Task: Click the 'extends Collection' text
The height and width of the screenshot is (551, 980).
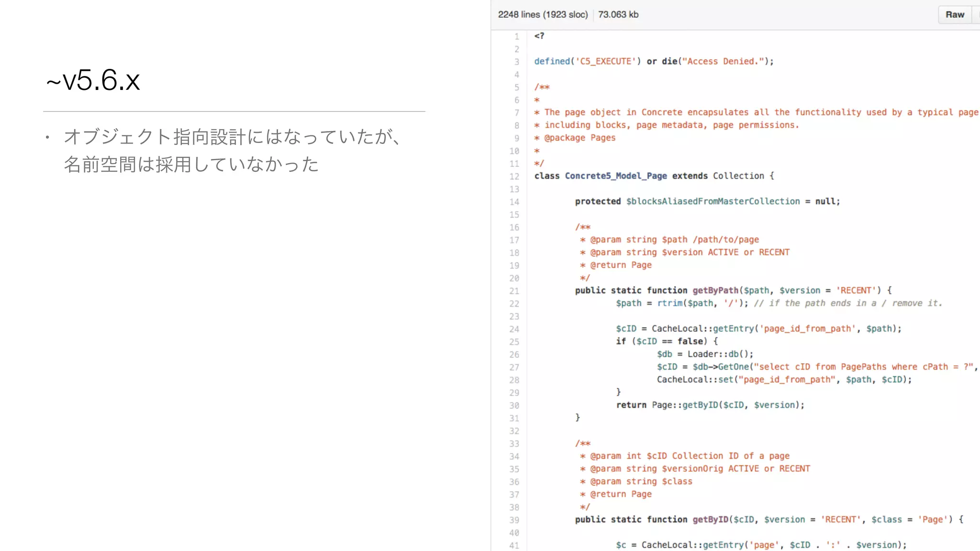Action: coord(718,176)
